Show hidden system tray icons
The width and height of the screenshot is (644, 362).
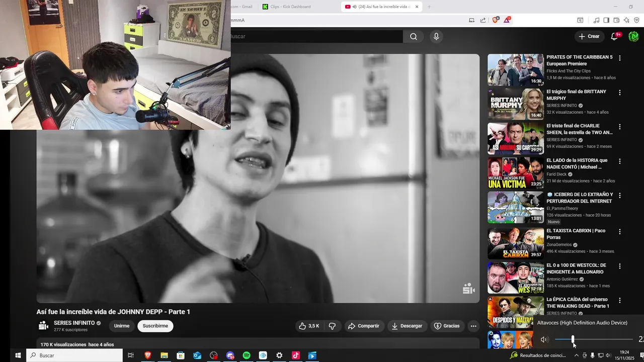click(577, 355)
